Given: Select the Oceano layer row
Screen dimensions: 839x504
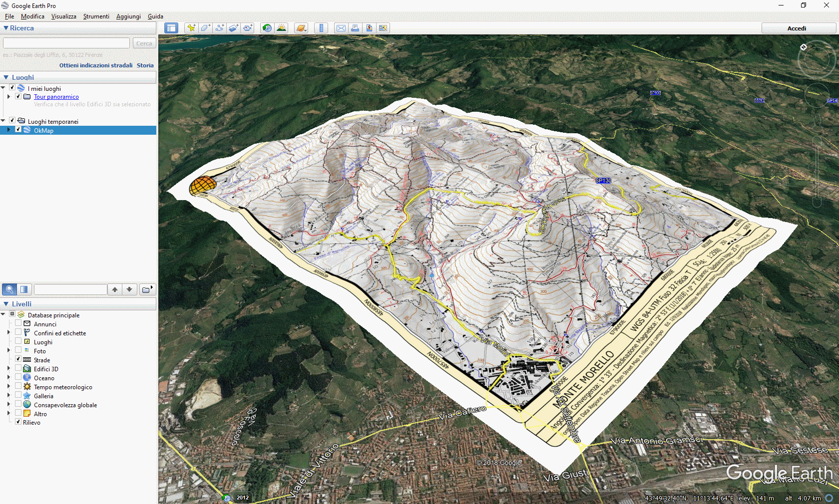Looking at the screenshot, I should click(44, 378).
